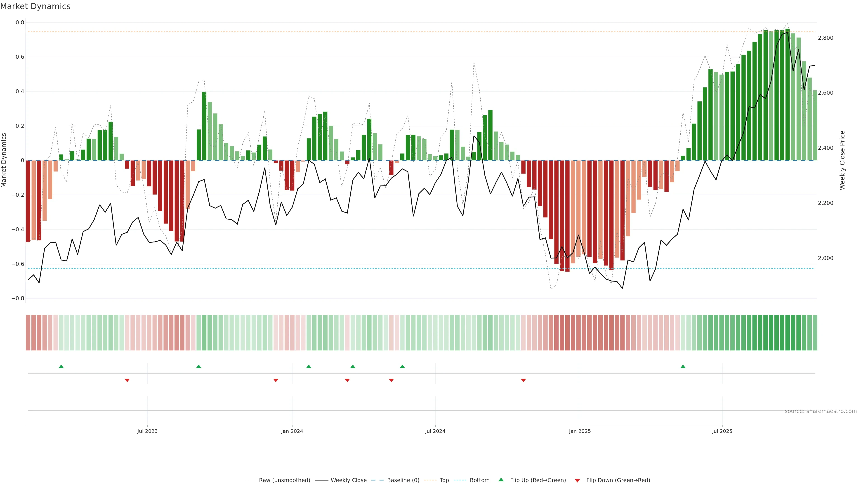Click the Jan 2024 x-axis label
868x488 pixels.
[292, 431]
